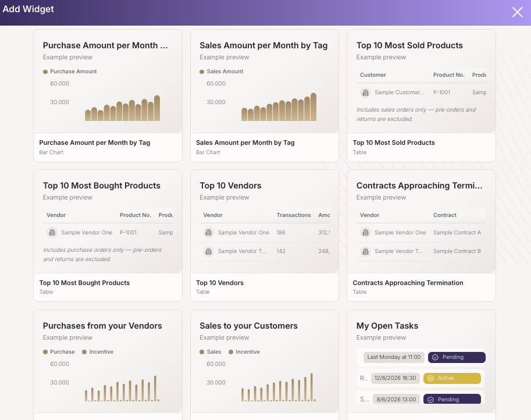Toggle Purchase legend in Purchases from your Vendors

45,352
